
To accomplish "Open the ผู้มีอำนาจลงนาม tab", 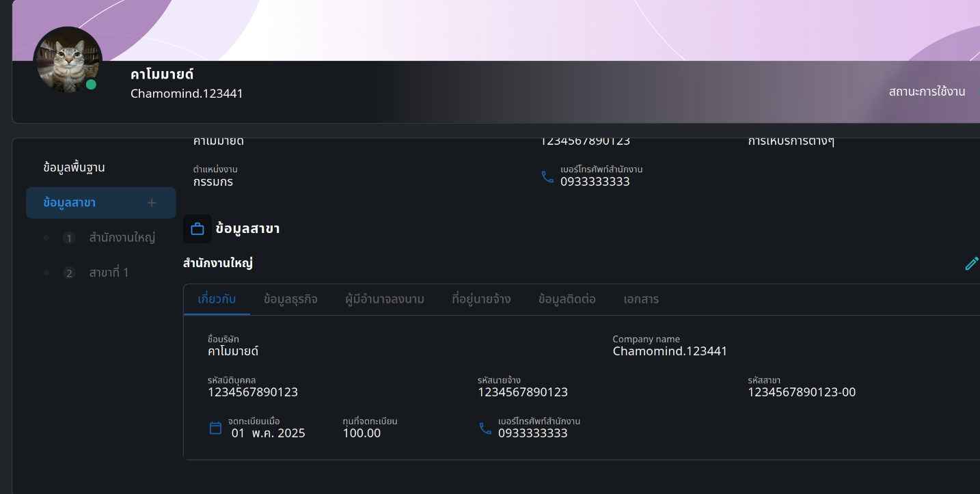I will point(385,299).
